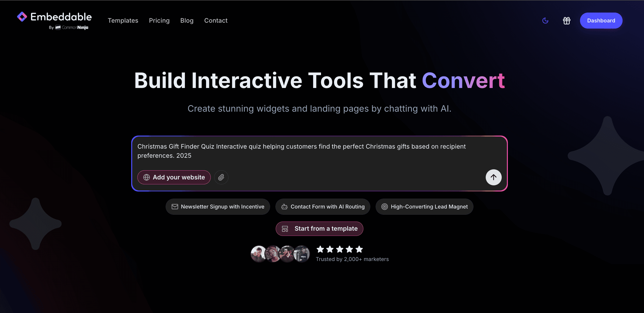This screenshot has height=313, width=644.
Task: Click the paperclip attach file icon
Action: click(x=221, y=177)
